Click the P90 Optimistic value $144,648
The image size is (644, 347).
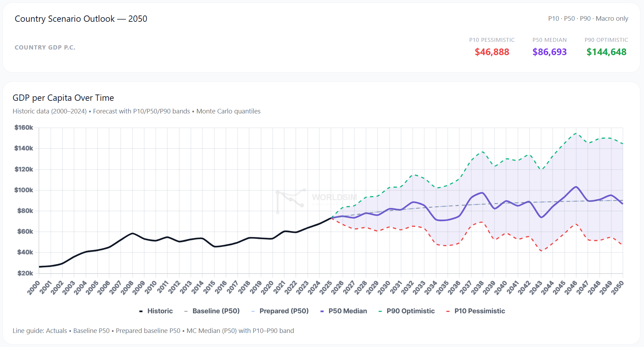coord(606,52)
